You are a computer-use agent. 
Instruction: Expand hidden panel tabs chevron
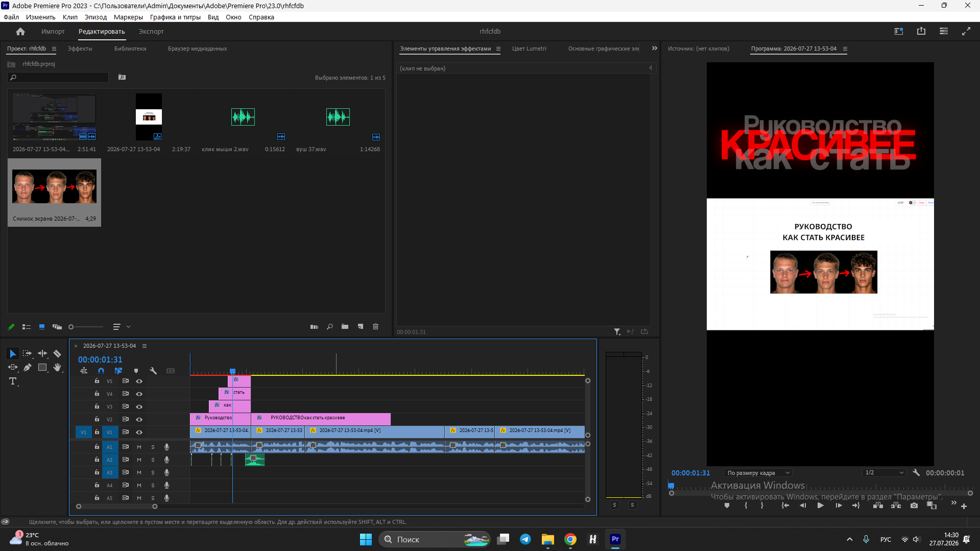pyautogui.click(x=654, y=49)
